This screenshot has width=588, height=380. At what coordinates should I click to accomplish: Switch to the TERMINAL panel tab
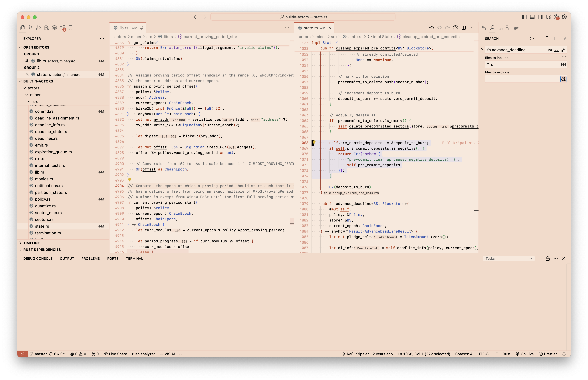134,259
